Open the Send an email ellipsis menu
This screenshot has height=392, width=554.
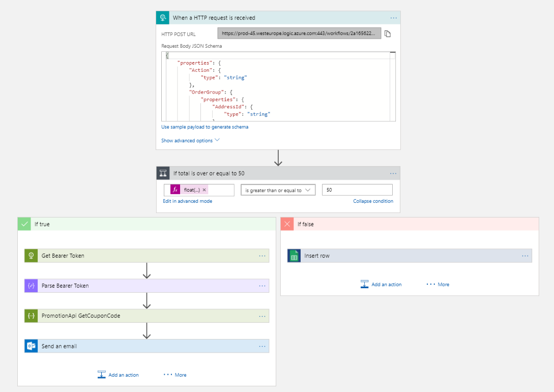coord(262,346)
